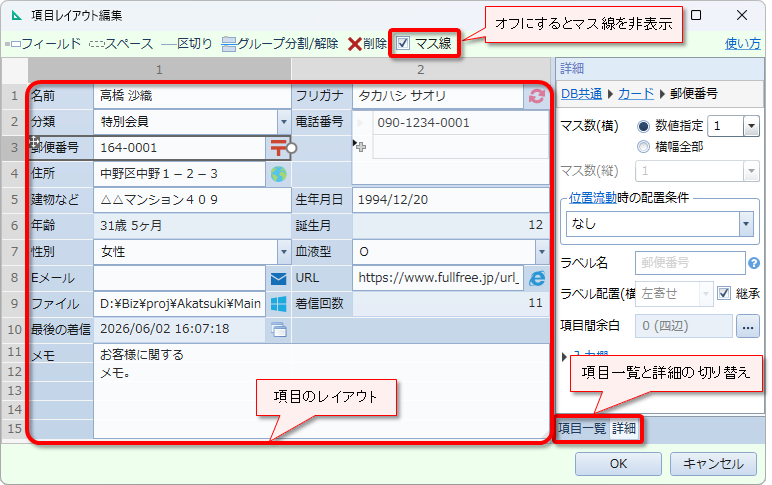
Task: Select row header 10
Action: coord(14,329)
